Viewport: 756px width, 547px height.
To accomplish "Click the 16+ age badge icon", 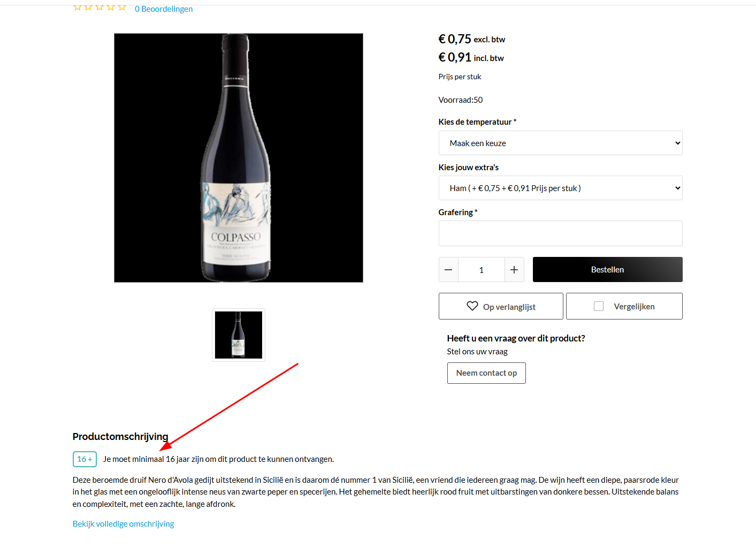I will tap(85, 459).
